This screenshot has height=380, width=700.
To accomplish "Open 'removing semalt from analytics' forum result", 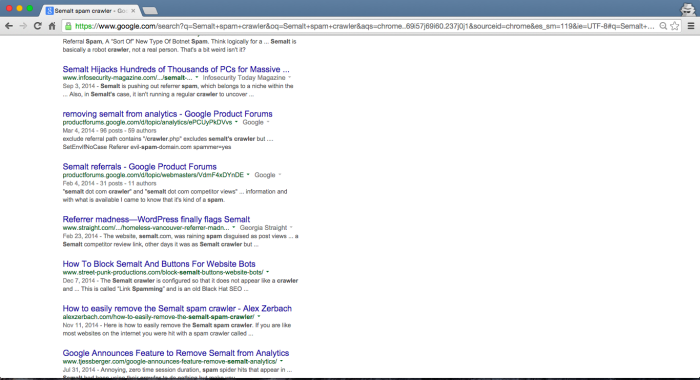I will (167, 114).
